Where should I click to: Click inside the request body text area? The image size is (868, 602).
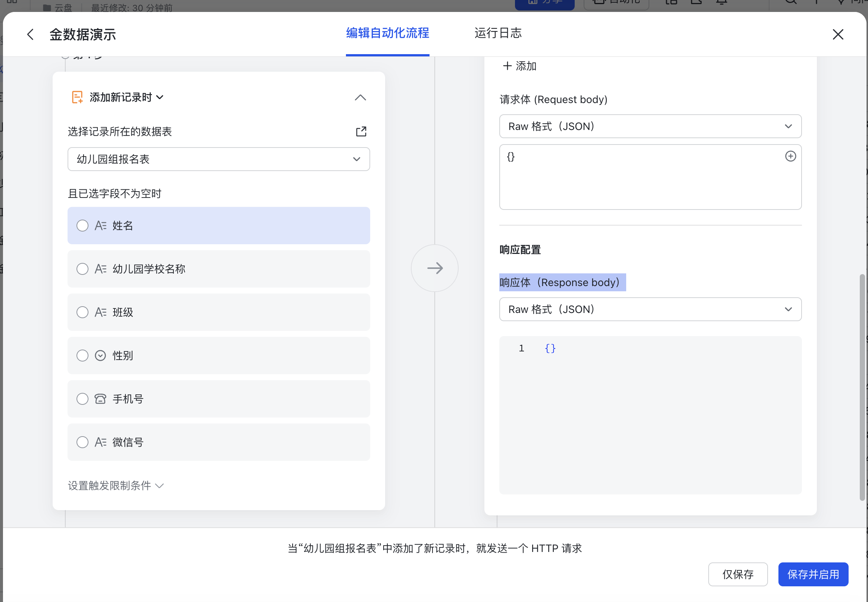pos(650,177)
